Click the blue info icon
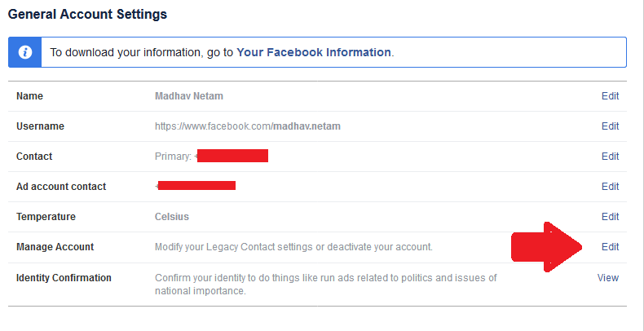The image size is (644, 331). point(25,51)
